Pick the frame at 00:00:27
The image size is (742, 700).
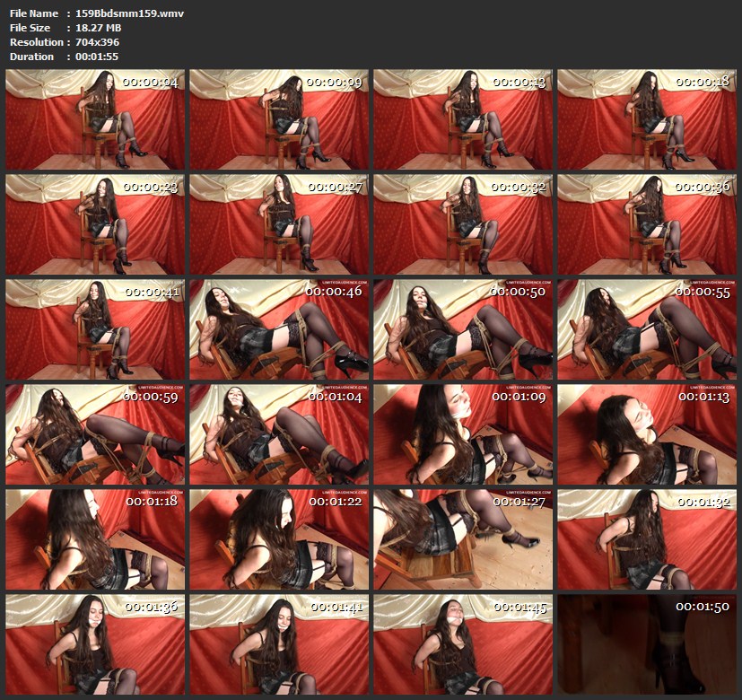coord(279,224)
